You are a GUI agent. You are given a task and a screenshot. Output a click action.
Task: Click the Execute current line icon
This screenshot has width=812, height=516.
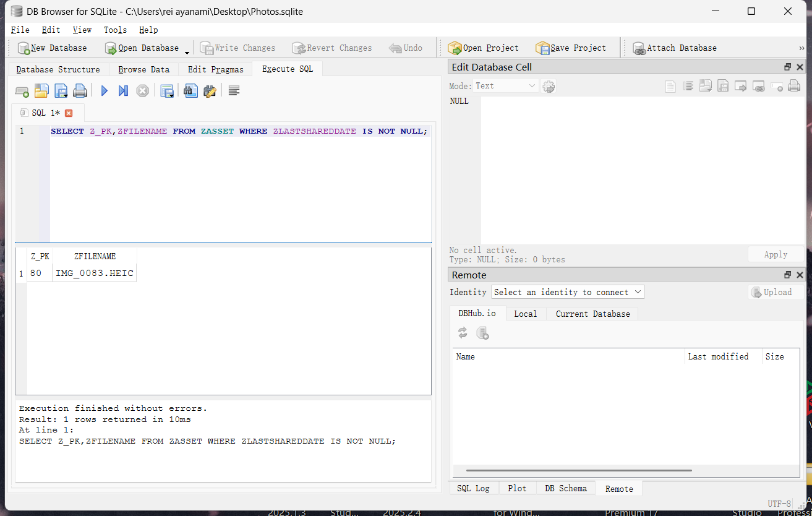[123, 91]
